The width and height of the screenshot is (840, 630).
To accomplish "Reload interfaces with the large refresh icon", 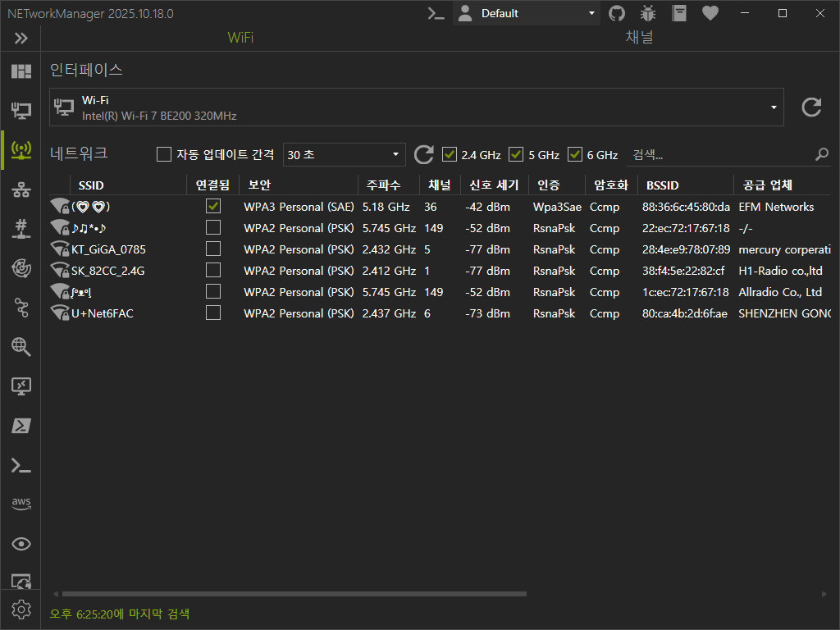I will click(x=811, y=107).
